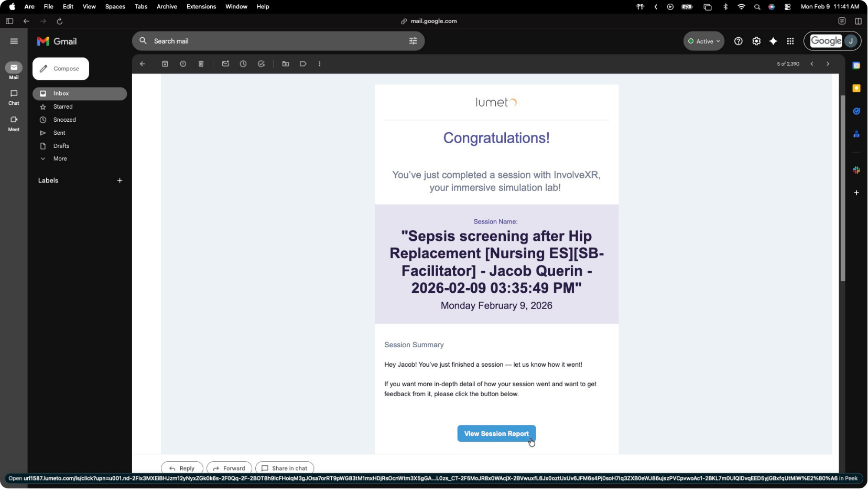The height and width of the screenshot is (490, 868).
Task: Open the Inbox folder
Action: [x=80, y=94]
